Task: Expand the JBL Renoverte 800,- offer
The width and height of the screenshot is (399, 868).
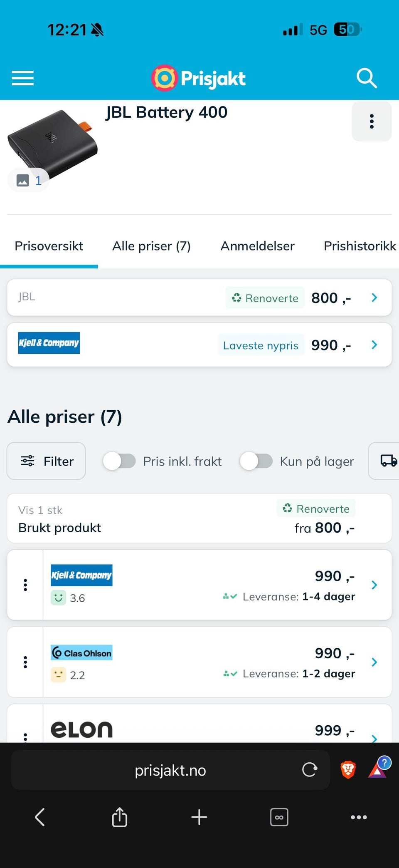Action: (x=374, y=298)
